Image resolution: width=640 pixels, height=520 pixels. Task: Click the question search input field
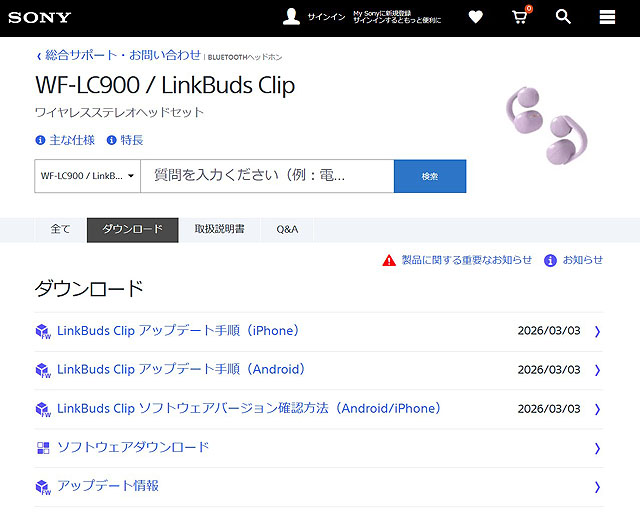point(266,176)
